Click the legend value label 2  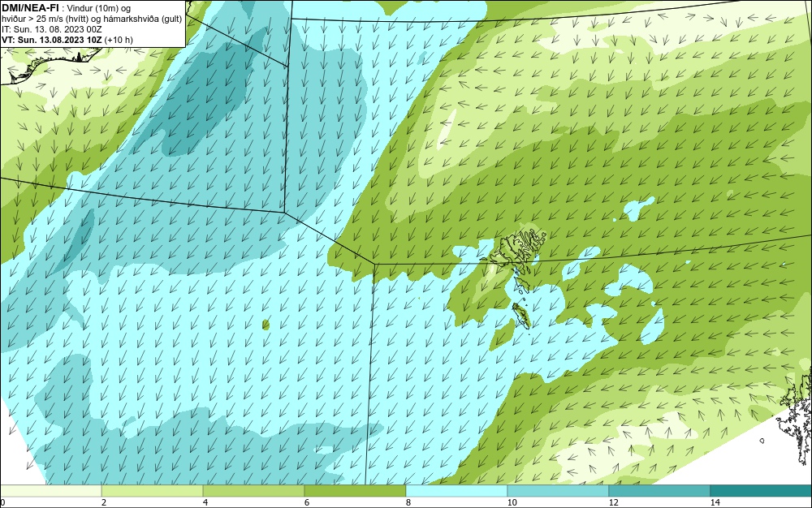[104, 502]
